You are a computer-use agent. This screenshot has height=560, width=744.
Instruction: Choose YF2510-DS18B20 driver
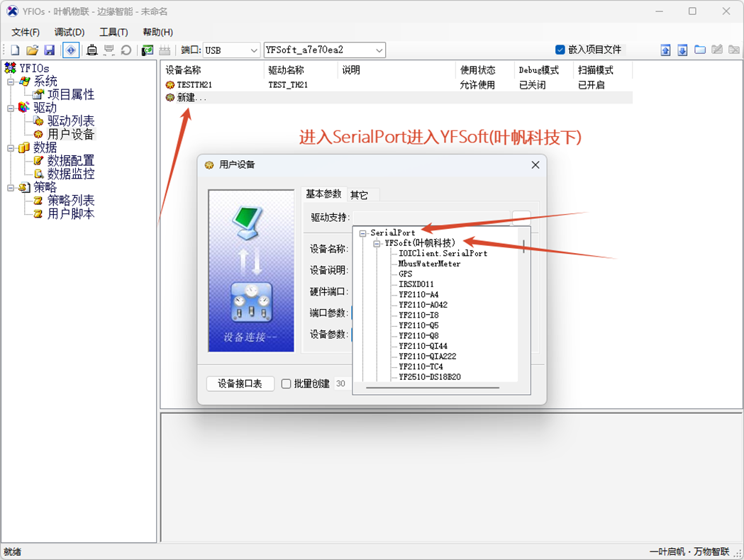click(x=430, y=377)
